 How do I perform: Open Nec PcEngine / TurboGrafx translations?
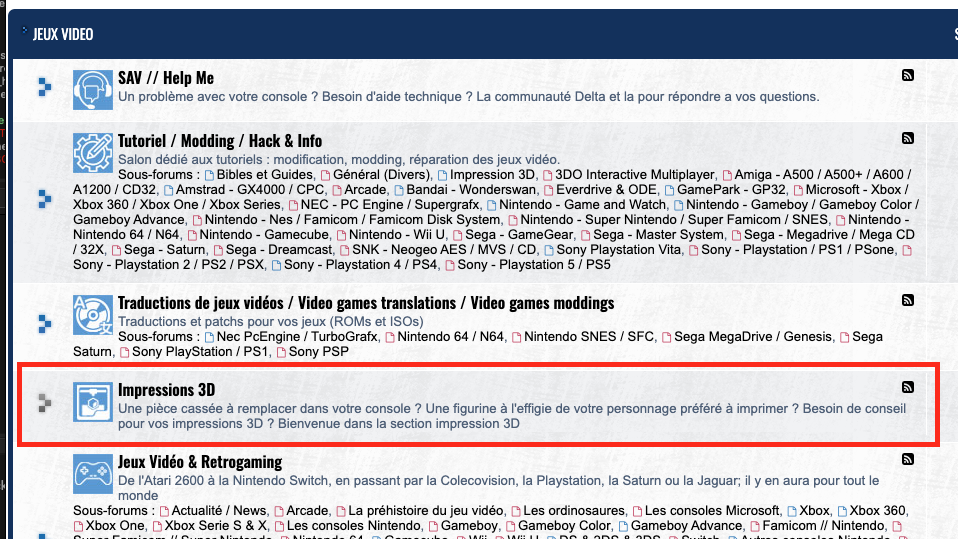tap(297, 337)
